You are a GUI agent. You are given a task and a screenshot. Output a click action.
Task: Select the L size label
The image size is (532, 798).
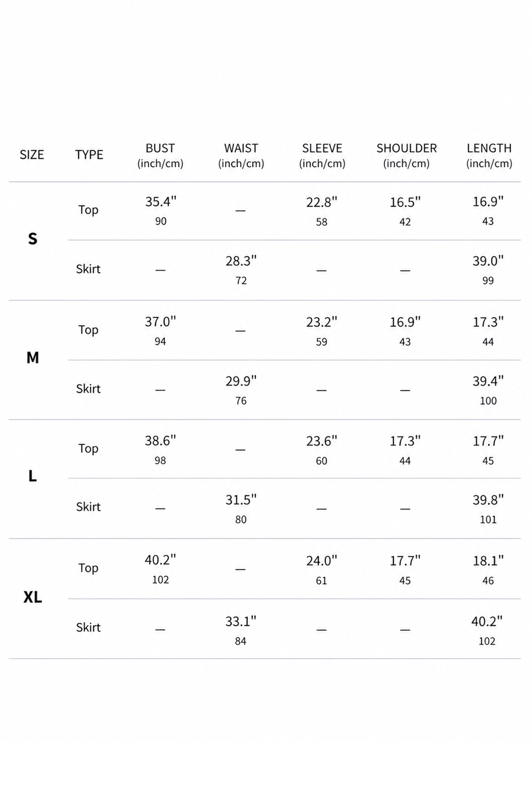32,476
